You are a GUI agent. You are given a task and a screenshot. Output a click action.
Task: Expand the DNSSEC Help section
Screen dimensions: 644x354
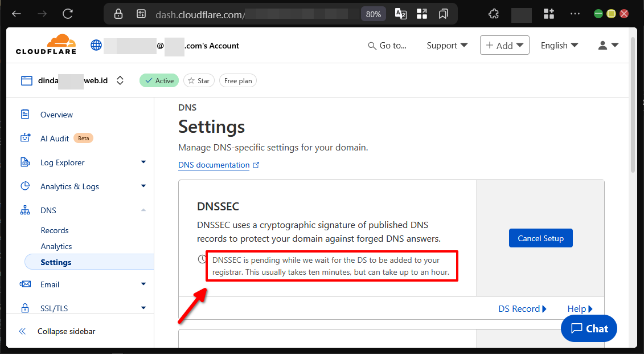click(580, 309)
